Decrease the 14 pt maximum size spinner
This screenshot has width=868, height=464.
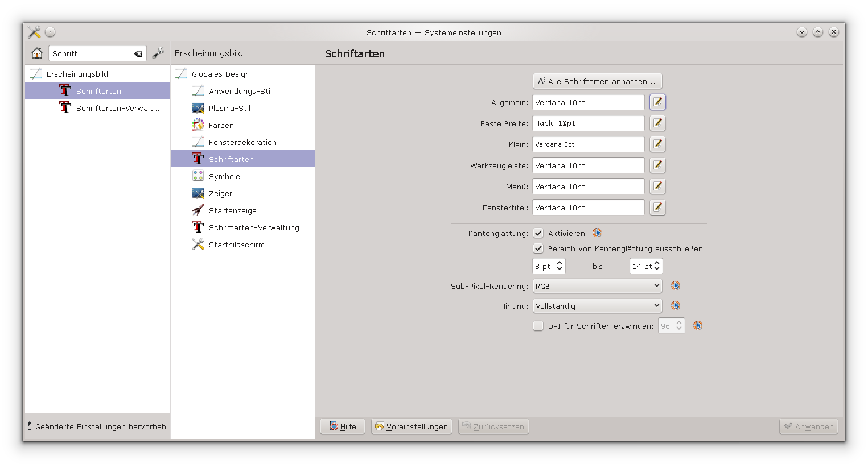click(657, 269)
